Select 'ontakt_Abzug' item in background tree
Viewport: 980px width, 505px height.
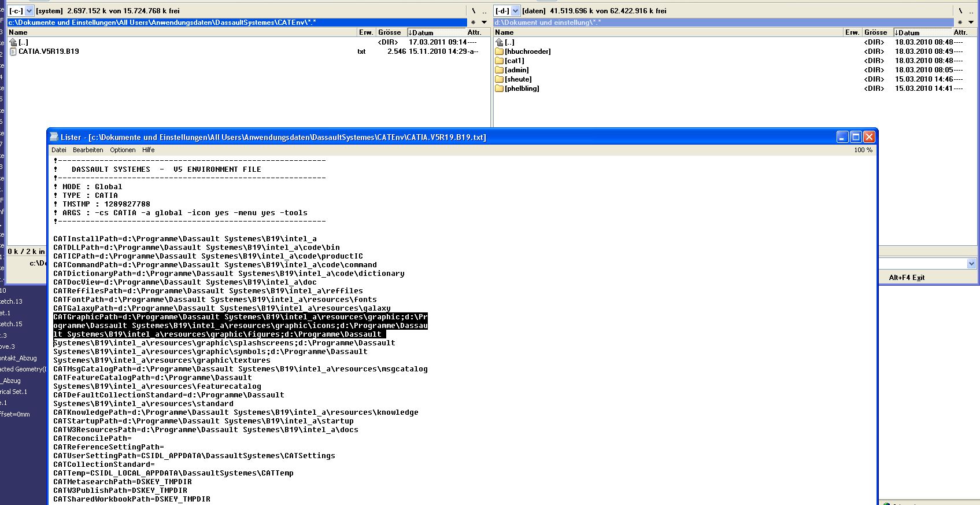(19, 358)
